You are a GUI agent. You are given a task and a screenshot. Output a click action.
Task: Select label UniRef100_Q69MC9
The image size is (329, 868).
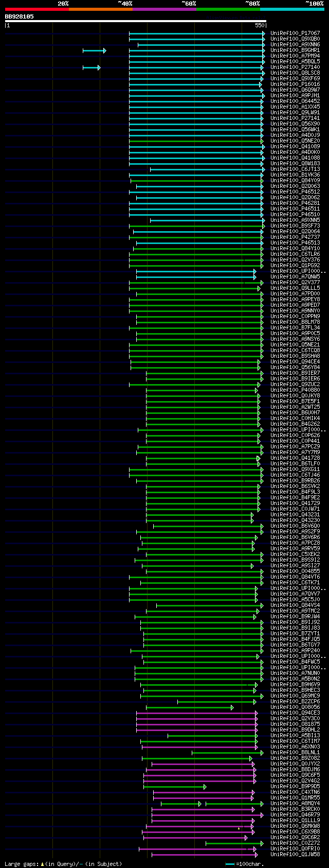pos(295,696)
